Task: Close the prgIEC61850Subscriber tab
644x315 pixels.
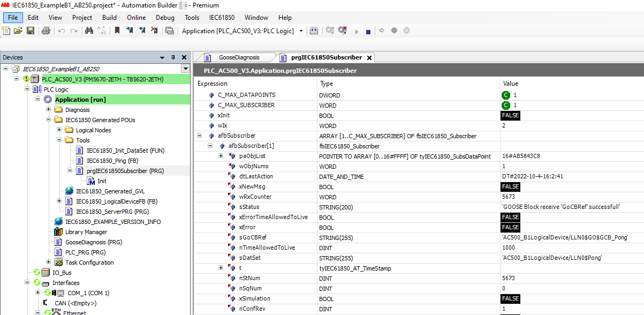Action: 369,57
